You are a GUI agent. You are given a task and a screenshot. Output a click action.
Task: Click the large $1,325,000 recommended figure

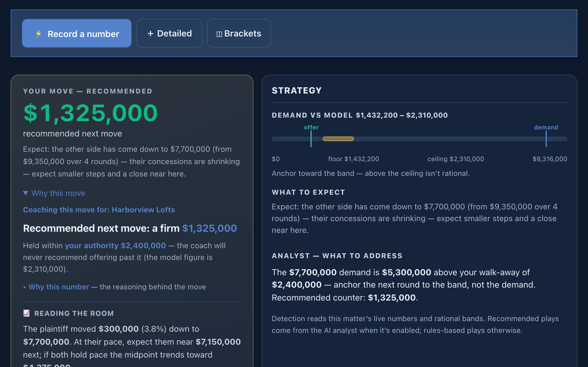pyautogui.click(x=91, y=113)
